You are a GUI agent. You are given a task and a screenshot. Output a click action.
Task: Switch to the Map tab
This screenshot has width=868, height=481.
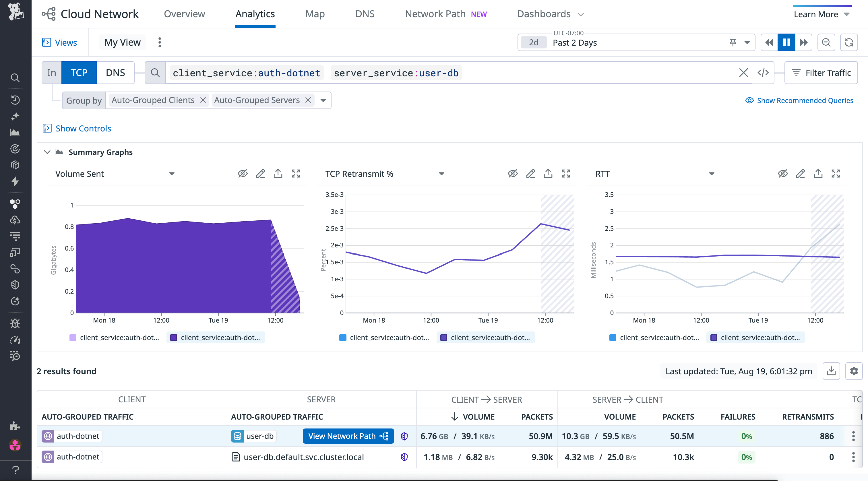[x=315, y=14]
